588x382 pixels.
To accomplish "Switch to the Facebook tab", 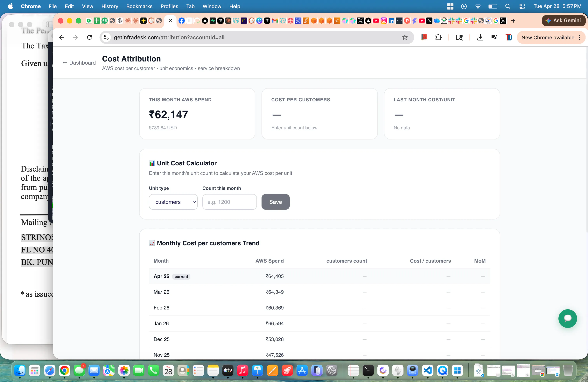I will click(181, 21).
